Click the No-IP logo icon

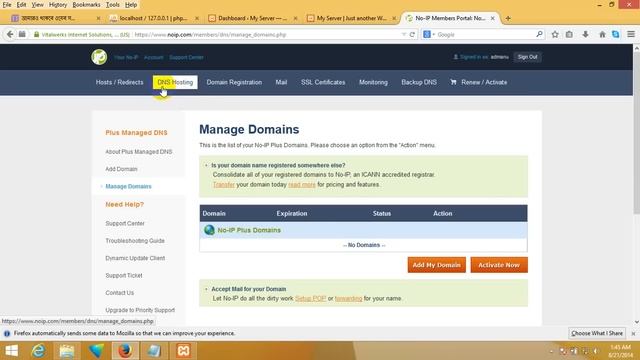pos(99,57)
